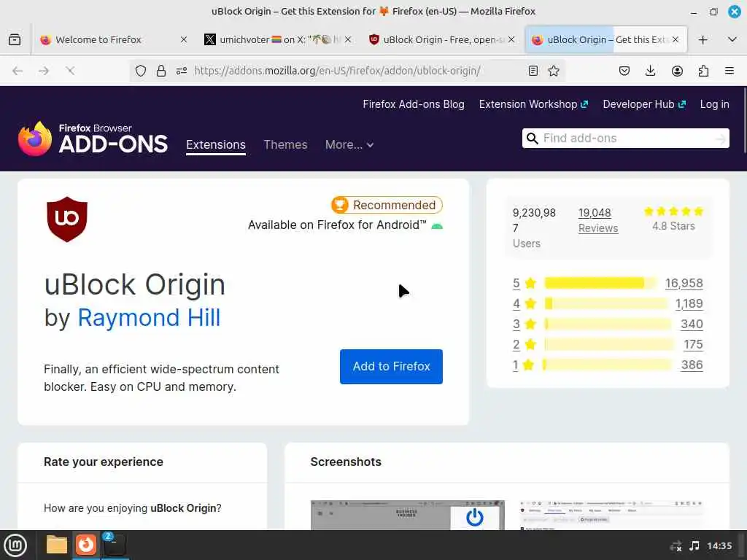Open tracking protection shield icon

coord(141,71)
